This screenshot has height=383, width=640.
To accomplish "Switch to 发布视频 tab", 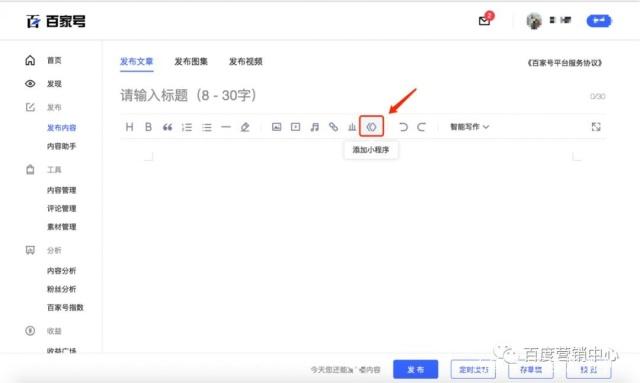I will pyautogui.click(x=246, y=62).
